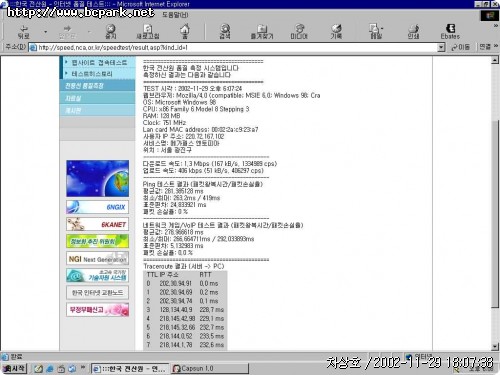
Task: Open the Favorites (즐겨찾기) pane
Action: (x=262, y=32)
